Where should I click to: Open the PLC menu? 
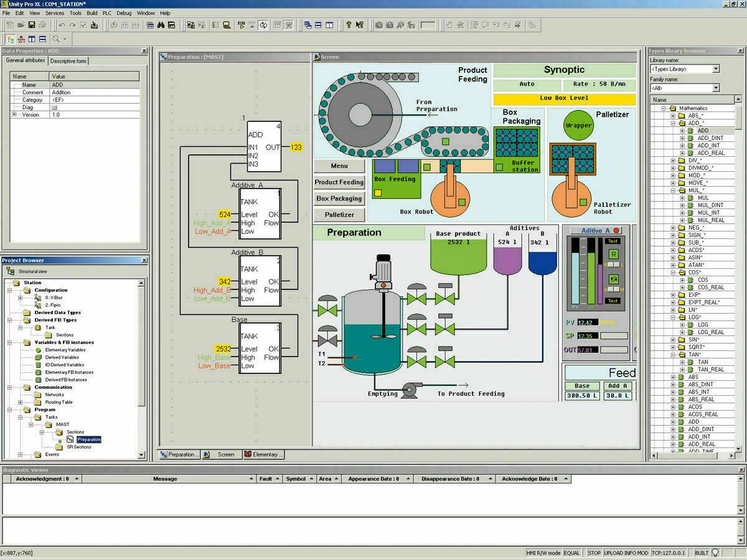pos(106,12)
